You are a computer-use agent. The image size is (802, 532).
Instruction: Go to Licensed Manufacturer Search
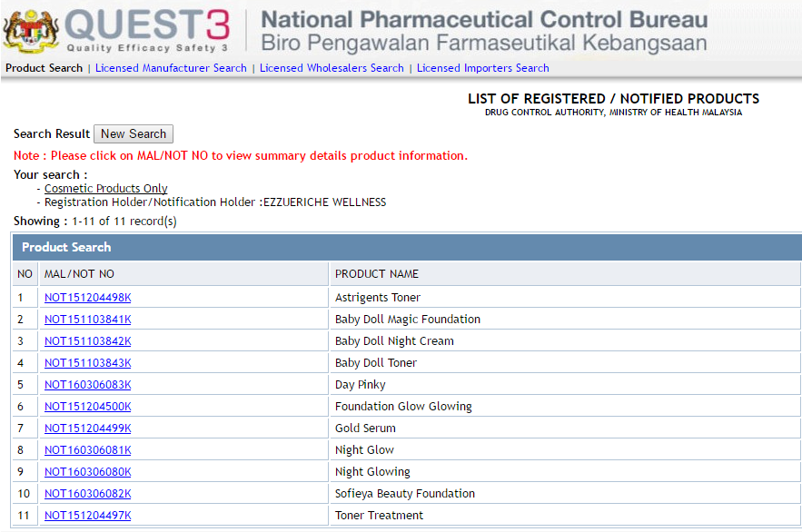tap(171, 68)
